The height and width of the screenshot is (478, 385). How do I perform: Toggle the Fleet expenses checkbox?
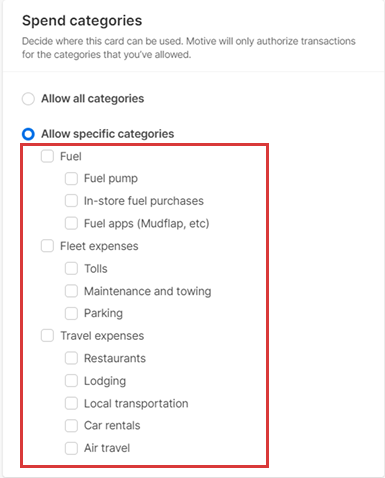(47, 246)
